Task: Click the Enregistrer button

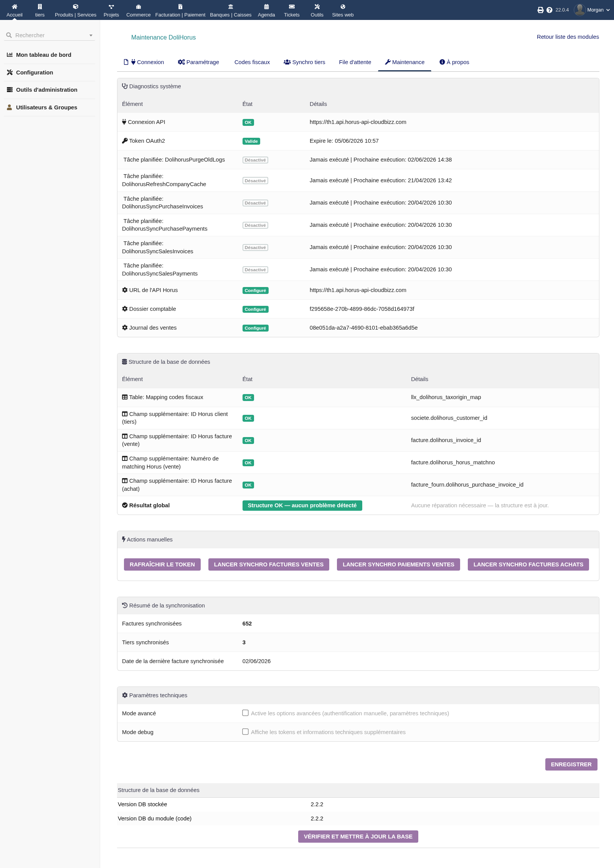Action: pos(571,764)
